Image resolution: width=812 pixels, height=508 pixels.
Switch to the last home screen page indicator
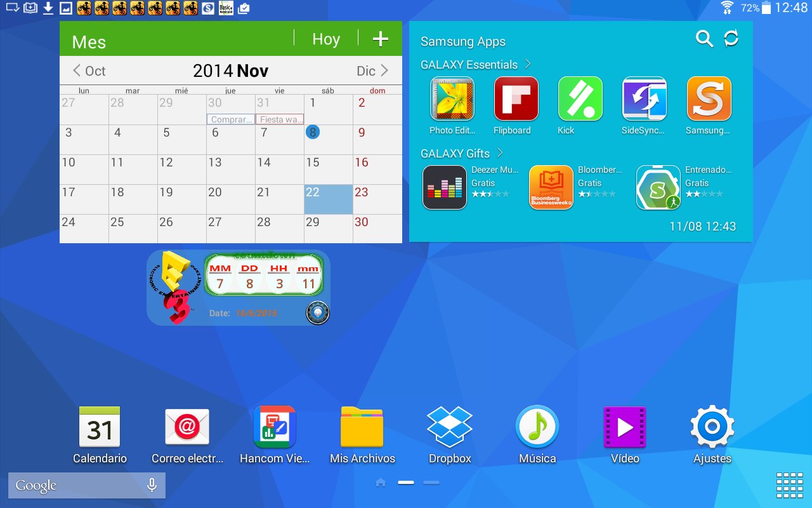431,483
